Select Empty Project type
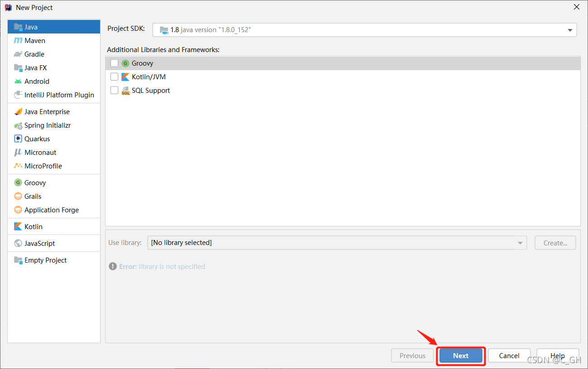 point(54,260)
